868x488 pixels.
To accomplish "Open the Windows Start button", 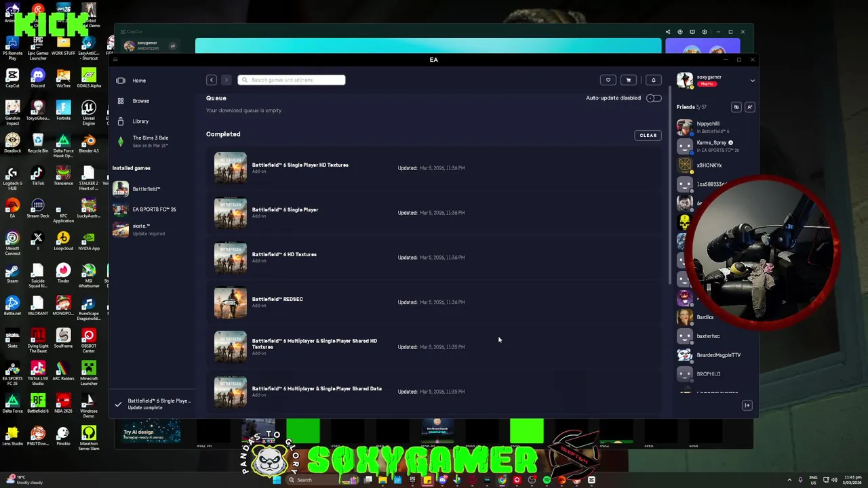I will (x=277, y=480).
